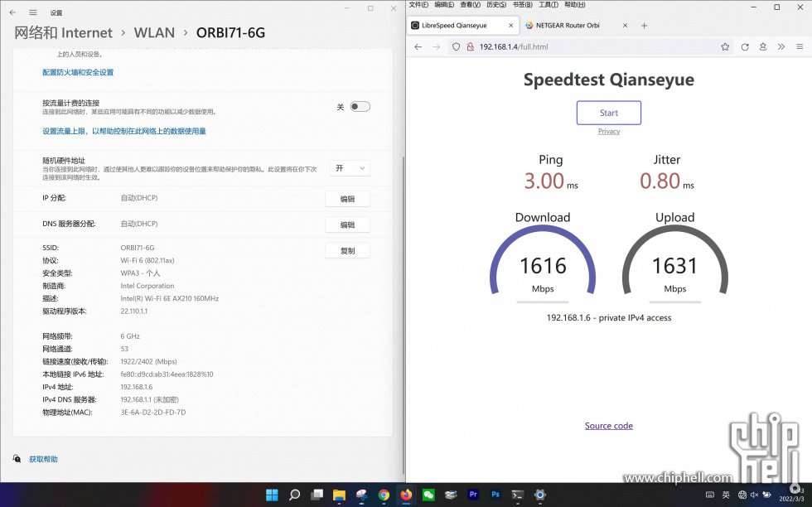Select the LibreSpeed Qianseyue tab
812x507 pixels.
[462, 26]
